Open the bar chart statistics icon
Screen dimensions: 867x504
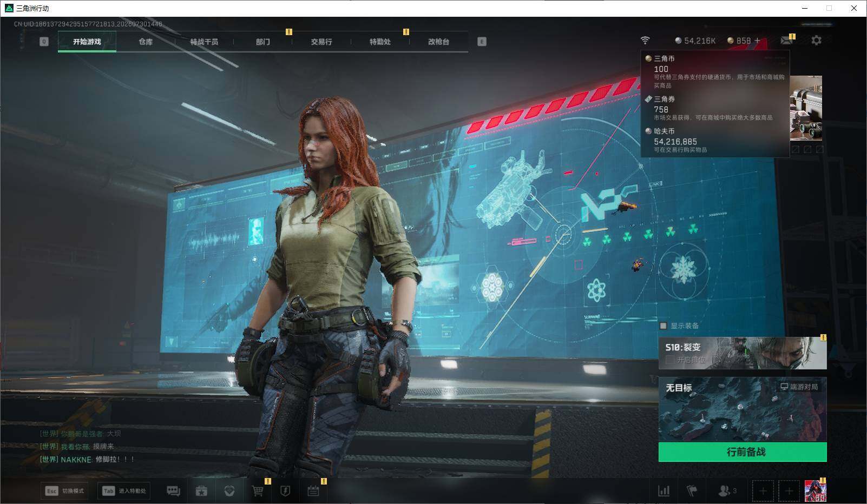664,491
